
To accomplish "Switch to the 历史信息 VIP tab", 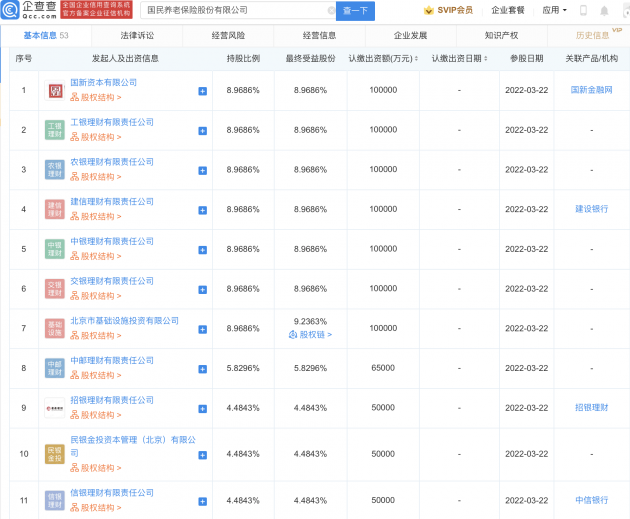I will pos(593,35).
